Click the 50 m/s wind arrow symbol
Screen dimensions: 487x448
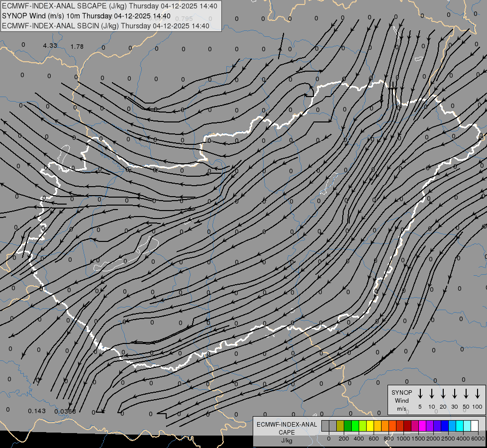tap(466, 394)
